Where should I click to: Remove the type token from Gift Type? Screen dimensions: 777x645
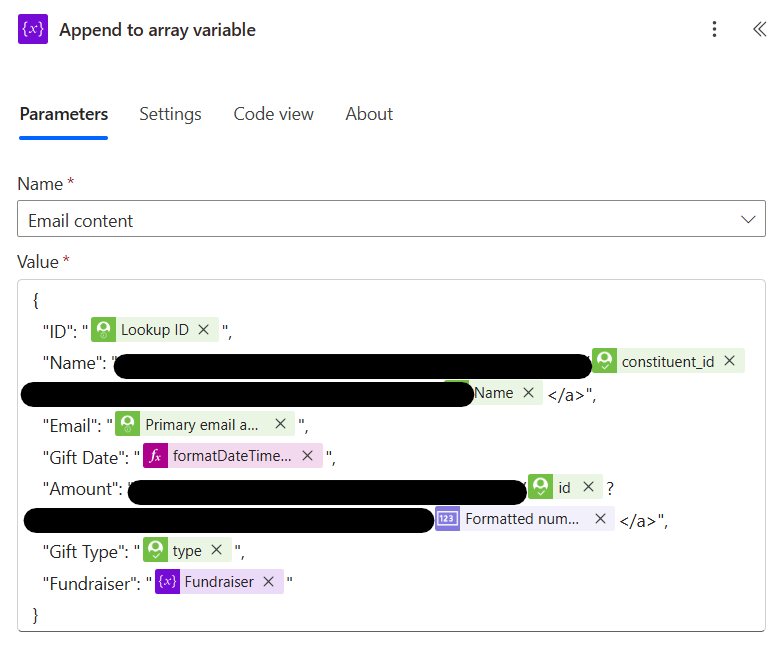(x=217, y=549)
